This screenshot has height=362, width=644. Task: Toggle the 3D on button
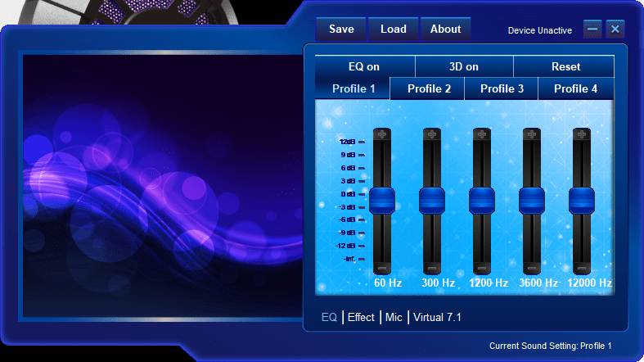click(464, 67)
